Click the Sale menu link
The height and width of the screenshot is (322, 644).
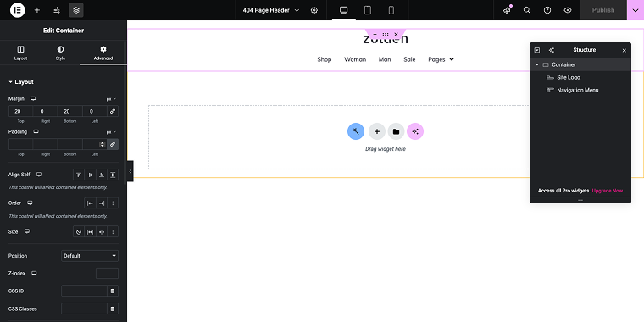pos(409,59)
